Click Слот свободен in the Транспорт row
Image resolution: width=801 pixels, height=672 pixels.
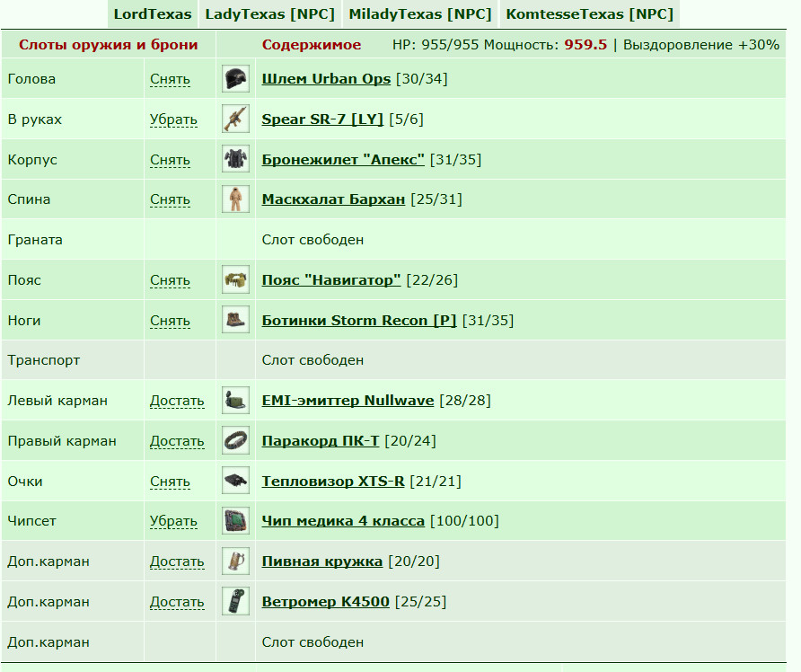coord(312,361)
